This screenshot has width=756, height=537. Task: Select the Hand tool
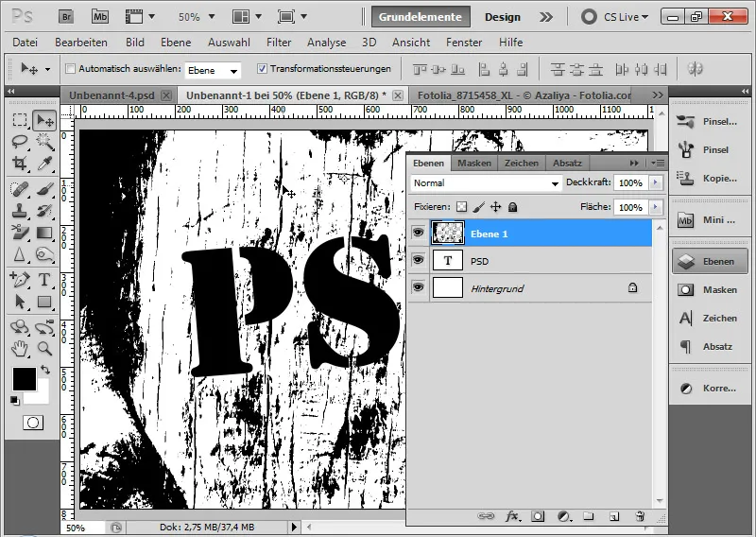(x=20, y=348)
